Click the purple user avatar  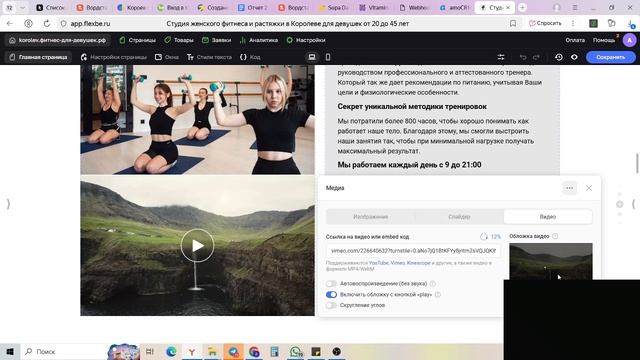coord(629,40)
